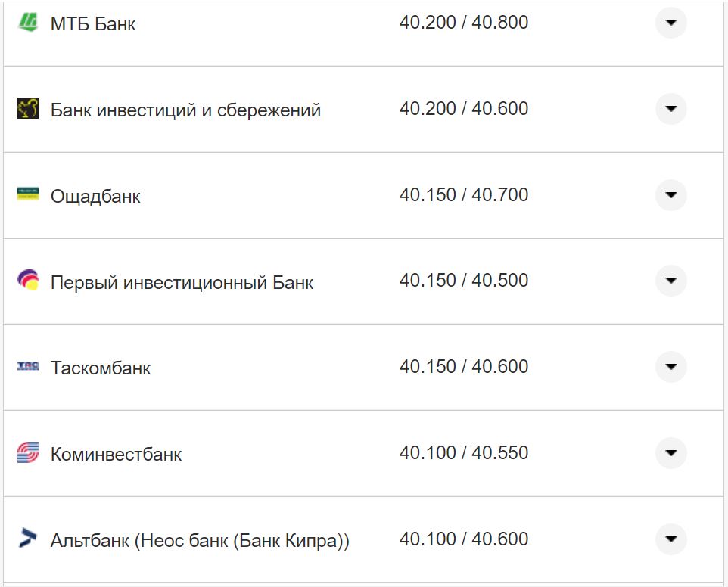Click Банк инвестиций и сбережений logo icon

click(x=28, y=109)
